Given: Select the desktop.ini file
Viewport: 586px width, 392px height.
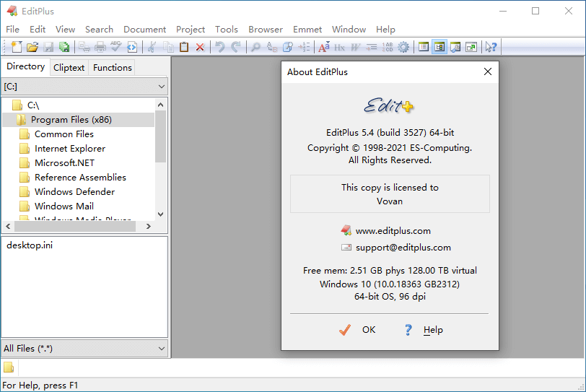Looking at the screenshot, I should (30, 245).
